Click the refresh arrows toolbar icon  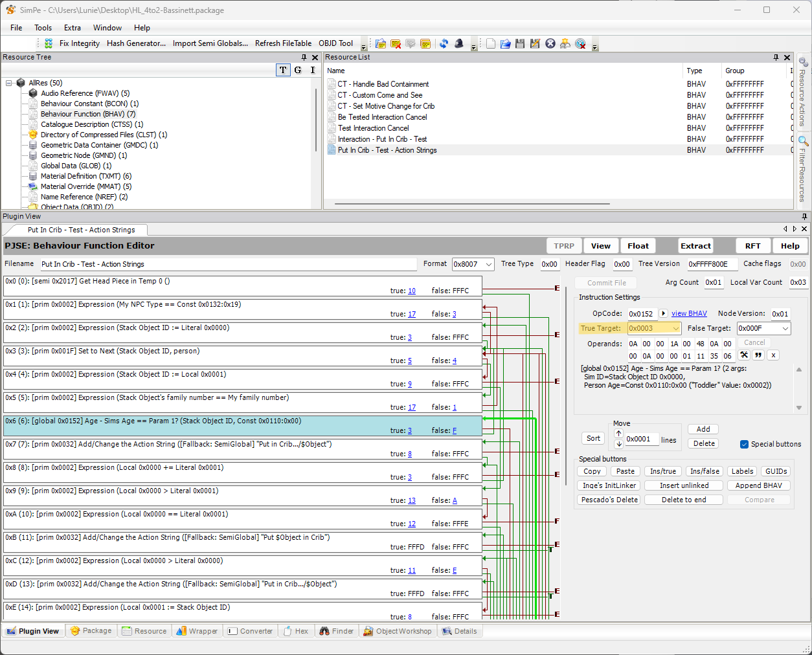[444, 43]
